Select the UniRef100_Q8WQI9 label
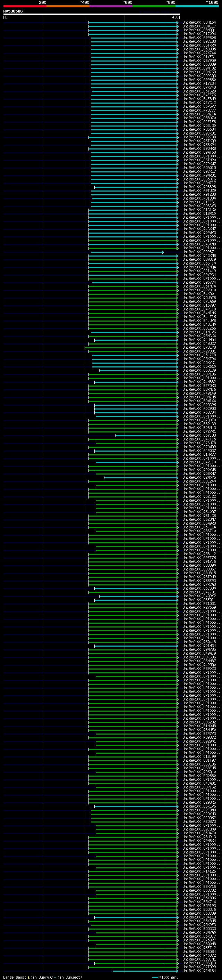The image size is (222, 980). pos(199,259)
